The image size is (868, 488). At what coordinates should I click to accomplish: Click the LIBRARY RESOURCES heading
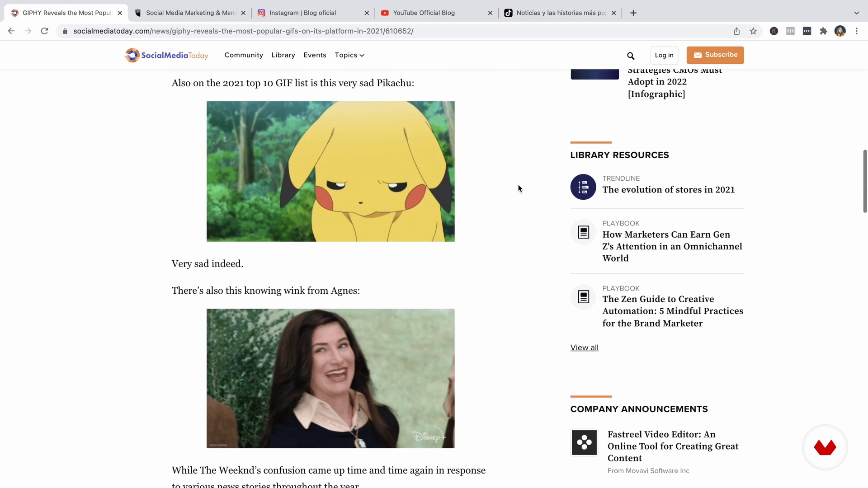coord(619,155)
